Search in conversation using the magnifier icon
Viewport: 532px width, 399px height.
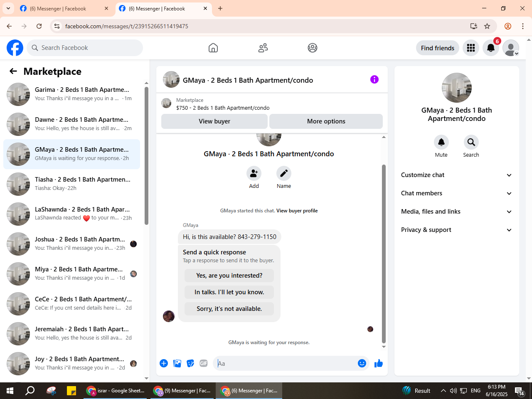(x=471, y=142)
